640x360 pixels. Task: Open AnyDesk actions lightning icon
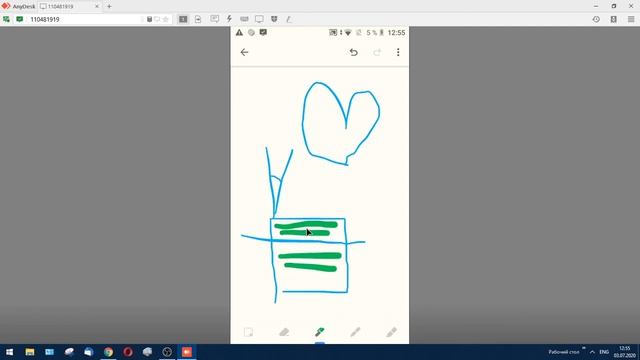tap(229, 19)
